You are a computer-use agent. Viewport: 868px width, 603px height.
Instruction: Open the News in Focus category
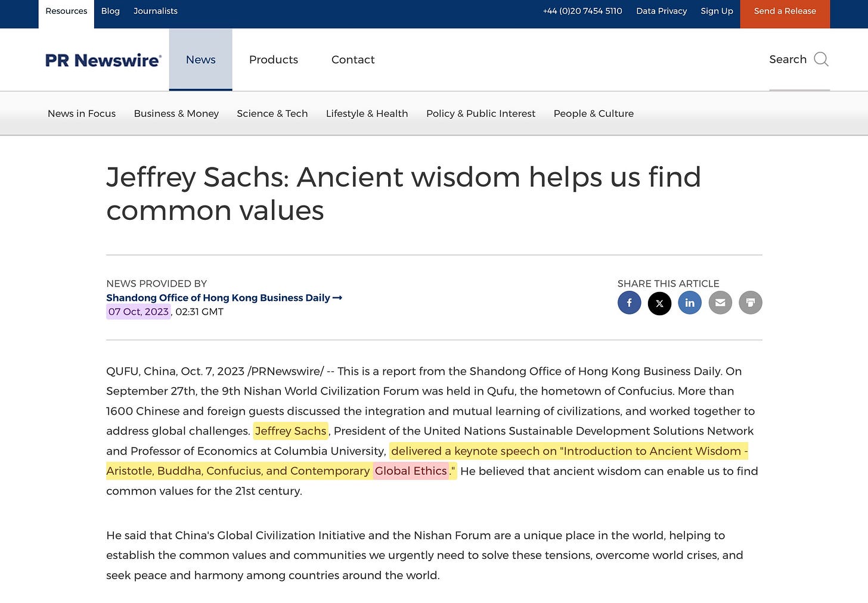(82, 114)
